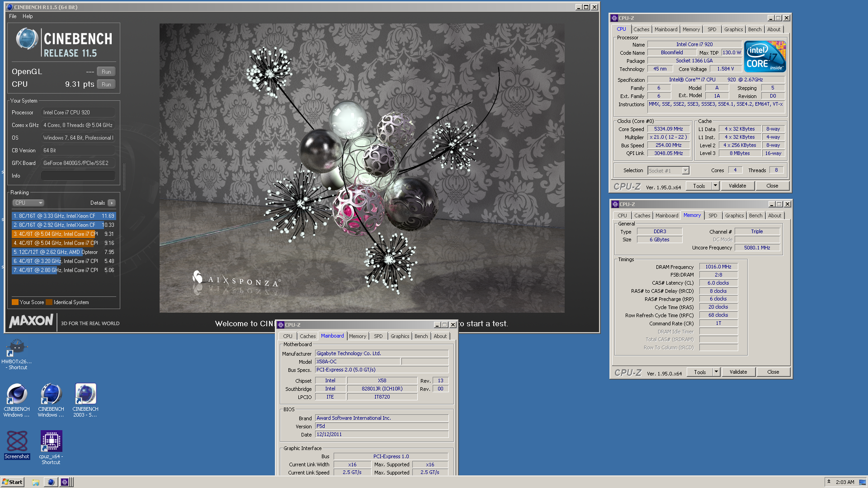
Task: Click the Windows Explorer taskbar icon
Action: coord(36,482)
